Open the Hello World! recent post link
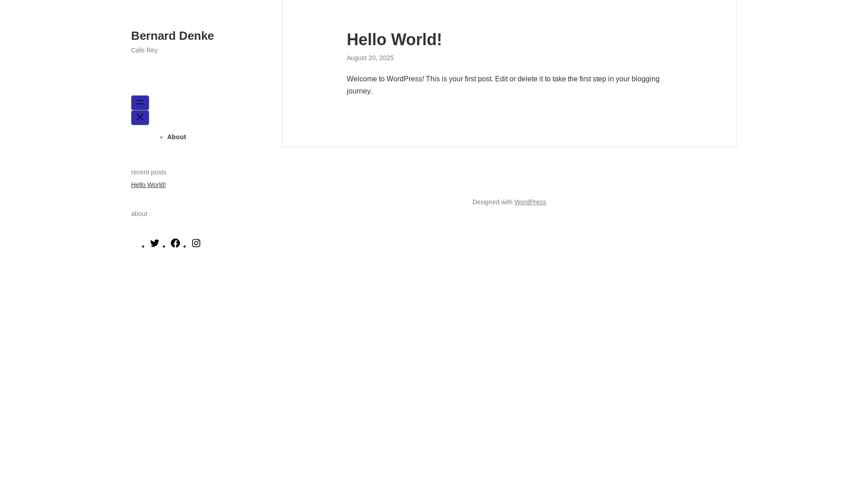Image resolution: width=868 pixels, height=488 pixels. [x=148, y=185]
